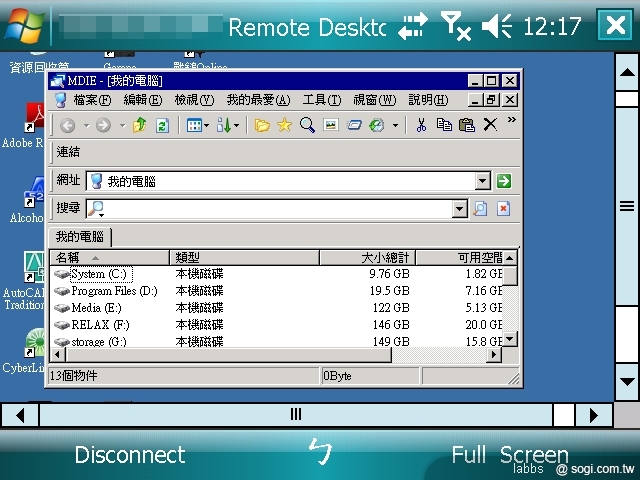Click the Copy icon in the toolbar
The image size is (640, 480).
click(x=444, y=125)
